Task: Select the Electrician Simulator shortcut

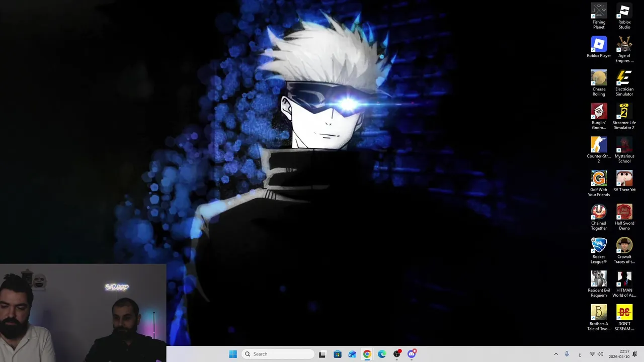Action: 624,83
